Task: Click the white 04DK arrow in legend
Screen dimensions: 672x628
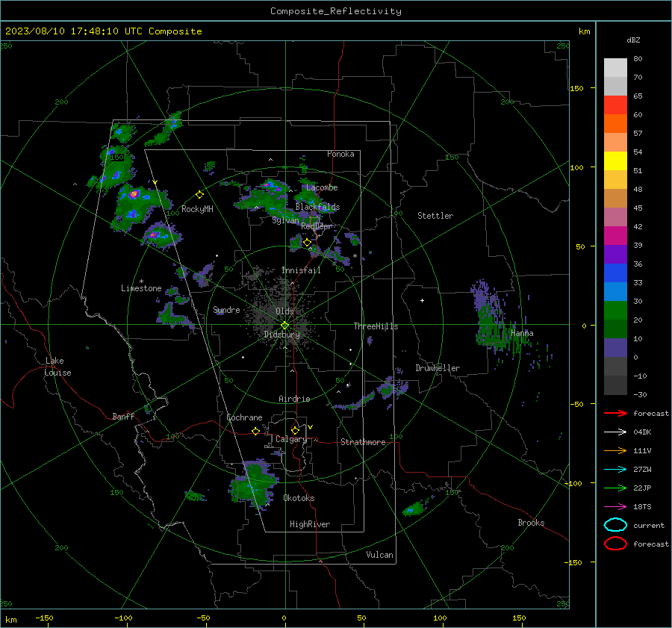Action: coord(615,432)
